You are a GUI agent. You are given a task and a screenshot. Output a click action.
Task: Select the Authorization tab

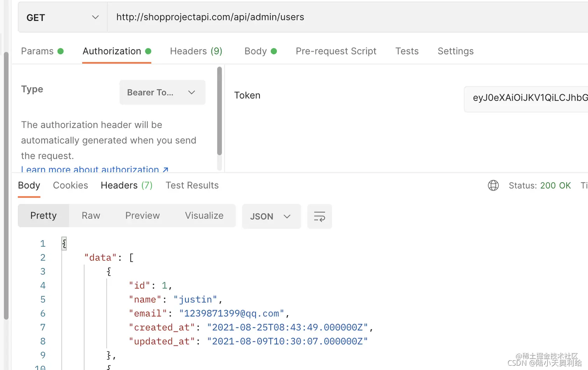coord(117,51)
